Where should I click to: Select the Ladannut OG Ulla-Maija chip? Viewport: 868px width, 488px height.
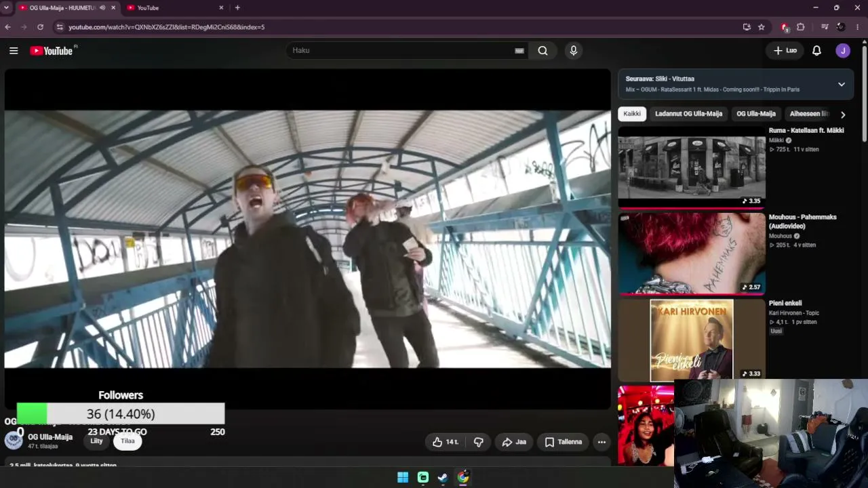click(688, 114)
